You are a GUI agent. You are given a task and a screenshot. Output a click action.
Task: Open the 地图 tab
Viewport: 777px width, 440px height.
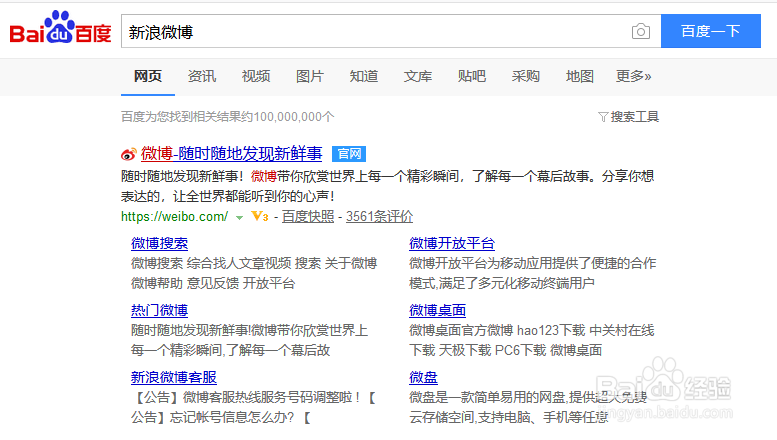(580, 76)
